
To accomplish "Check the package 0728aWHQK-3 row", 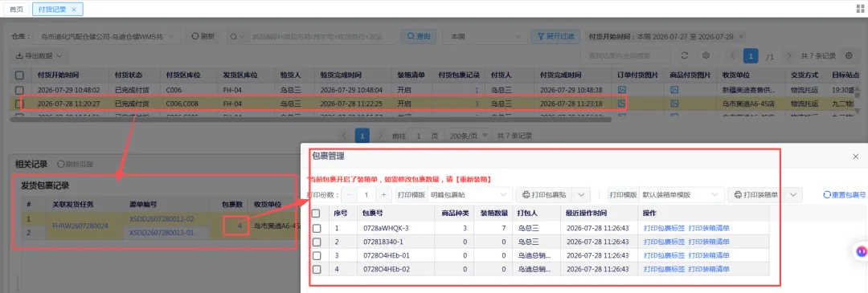I will pyautogui.click(x=317, y=228).
